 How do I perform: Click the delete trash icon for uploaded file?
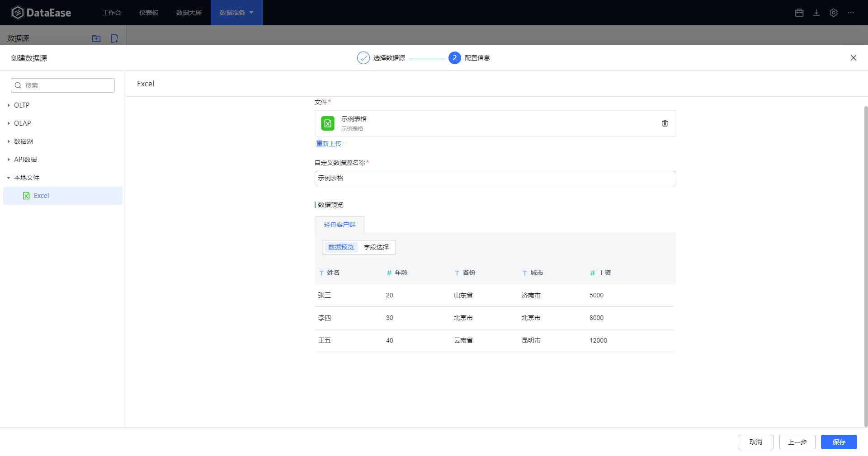[x=665, y=123]
